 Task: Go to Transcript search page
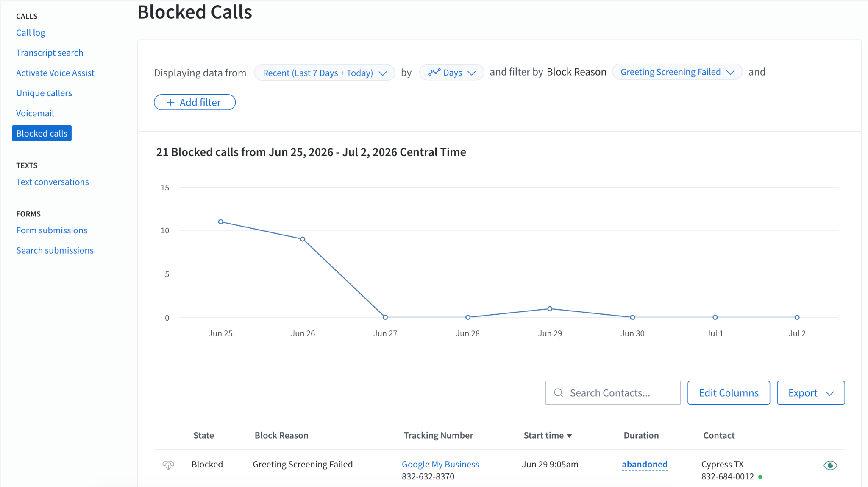[50, 53]
